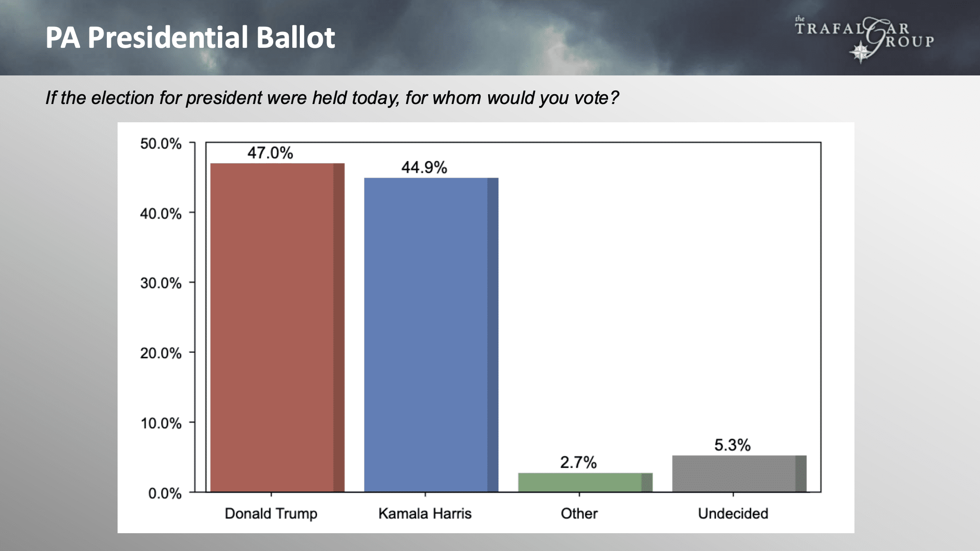Click the green Other bar
Screen dimensions: 980x551
pyautogui.click(x=585, y=482)
